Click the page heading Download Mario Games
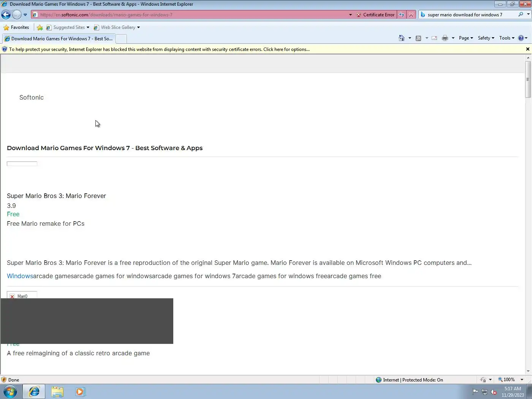 (104, 148)
